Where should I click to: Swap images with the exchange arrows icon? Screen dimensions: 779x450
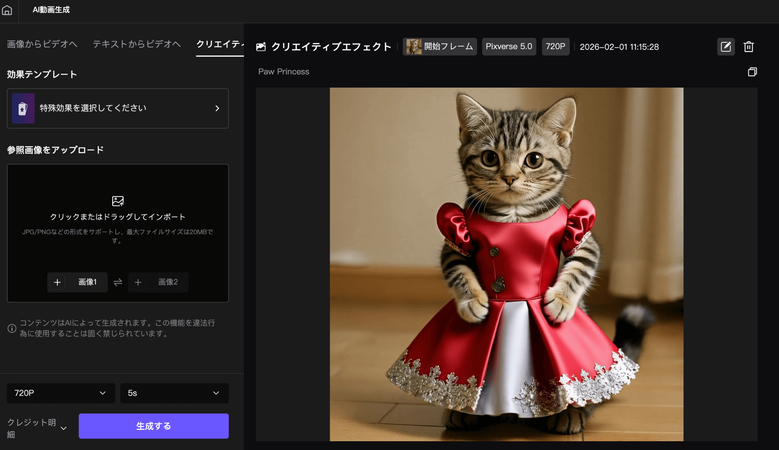pyautogui.click(x=118, y=282)
